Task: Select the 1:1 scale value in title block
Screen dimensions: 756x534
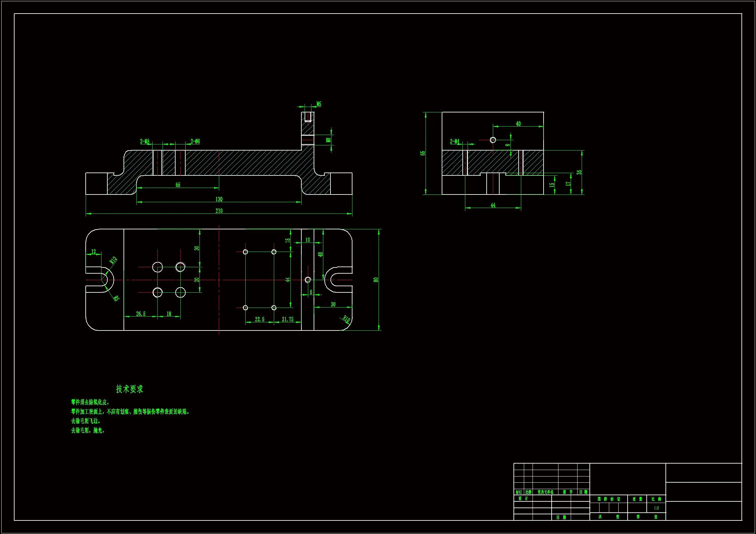Action: point(656,508)
